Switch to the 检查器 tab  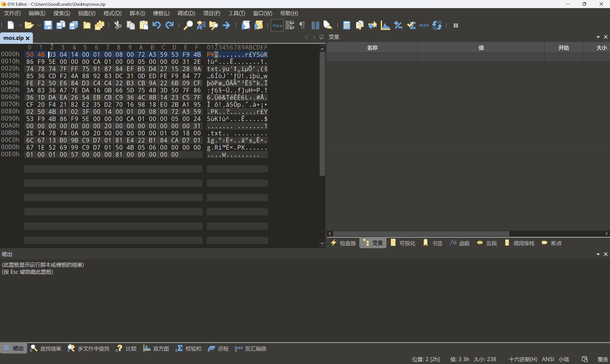[x=343, y=243]
